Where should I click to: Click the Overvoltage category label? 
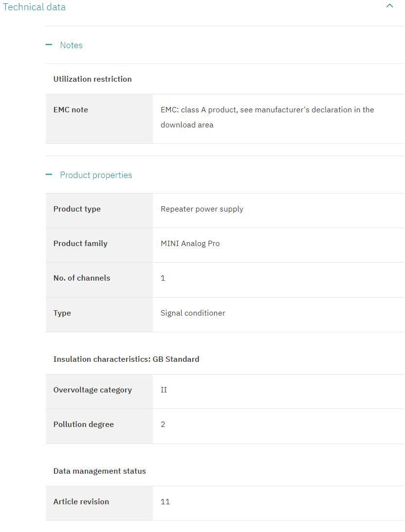point(92,390)
